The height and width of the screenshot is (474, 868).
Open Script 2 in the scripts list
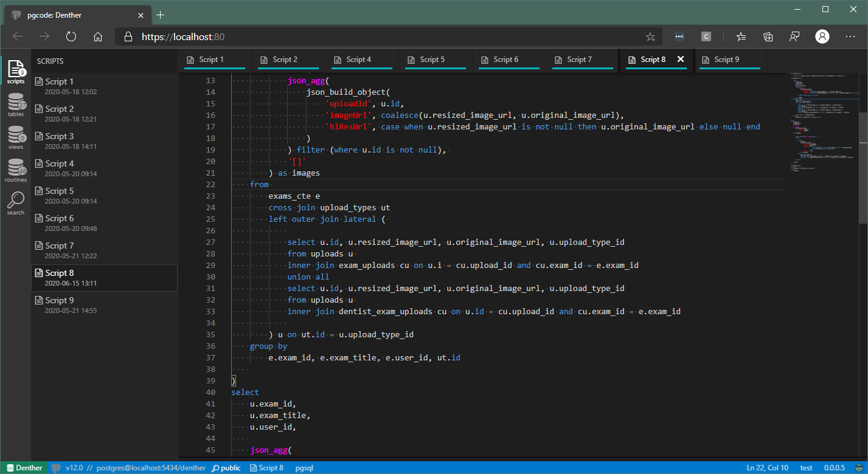105,114
